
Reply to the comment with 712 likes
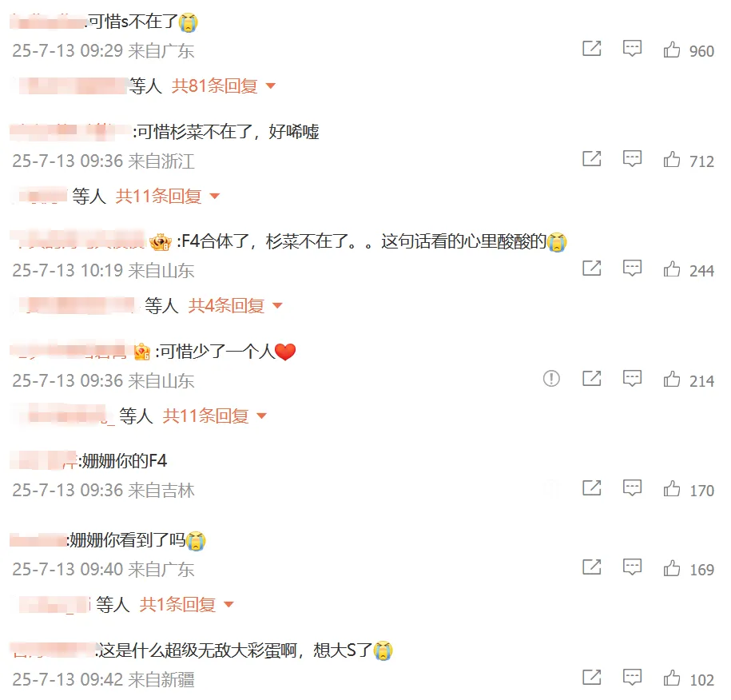tap(632, 160)
